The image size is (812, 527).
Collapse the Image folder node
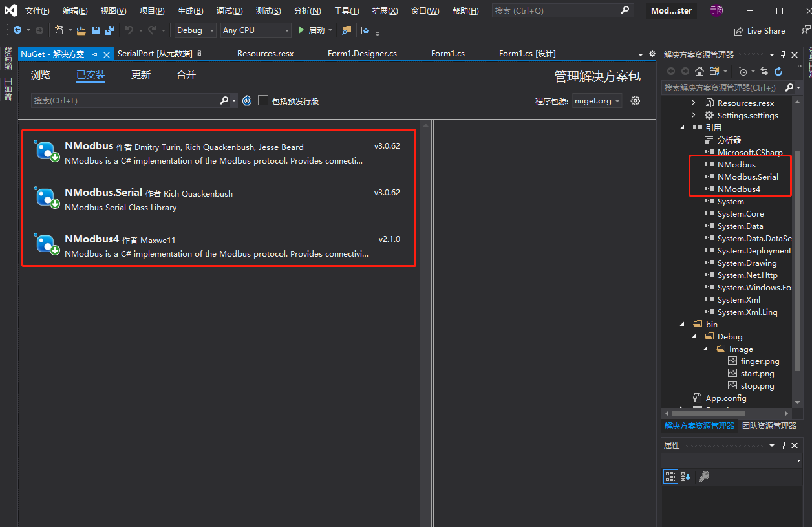[706, 349]
